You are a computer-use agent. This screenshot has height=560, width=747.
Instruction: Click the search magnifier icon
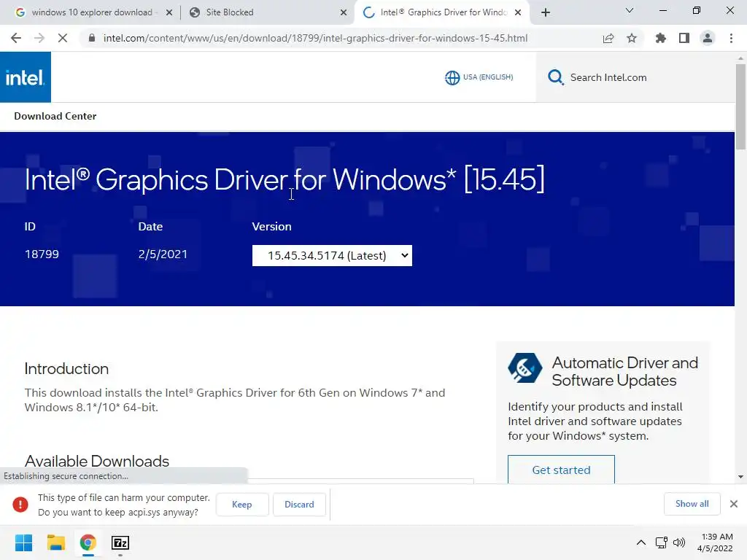click(x=555, y=77)
